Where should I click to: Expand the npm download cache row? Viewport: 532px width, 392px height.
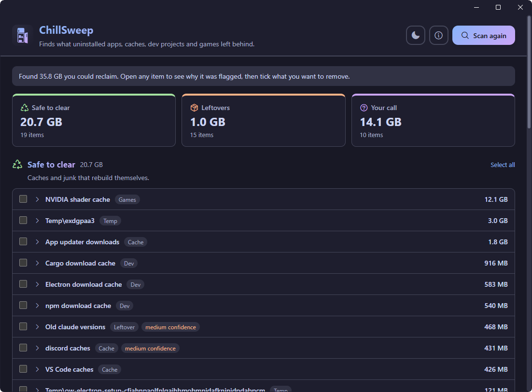point(37,306)
